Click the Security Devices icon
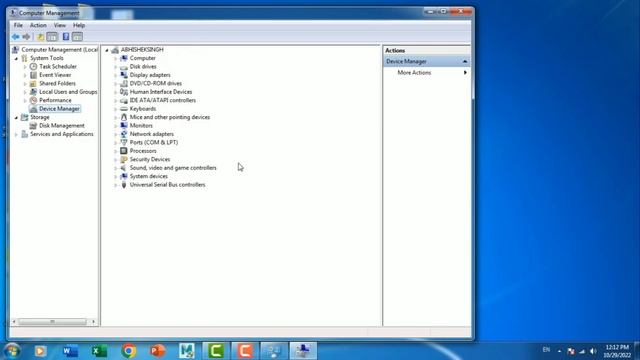The width and height of the screenshot is (640, 360). 124,159
